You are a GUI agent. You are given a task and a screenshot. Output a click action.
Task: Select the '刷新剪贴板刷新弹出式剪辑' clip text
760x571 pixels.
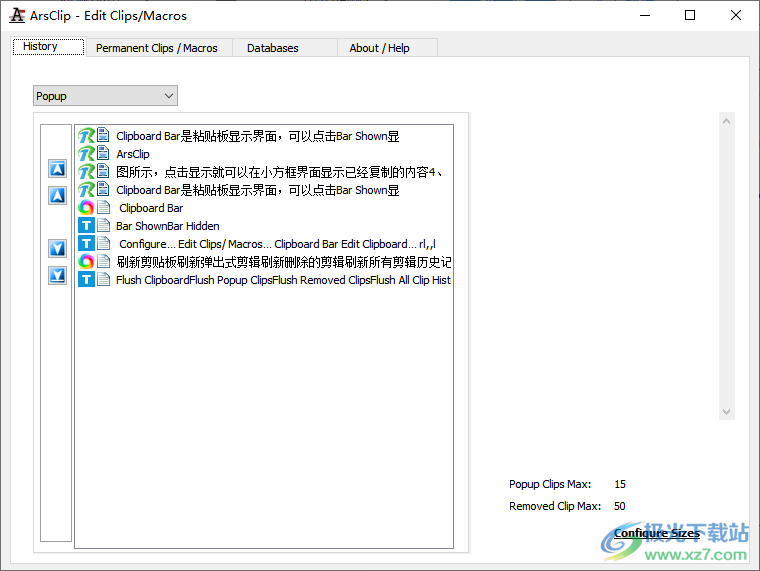(x=284, y=262)
